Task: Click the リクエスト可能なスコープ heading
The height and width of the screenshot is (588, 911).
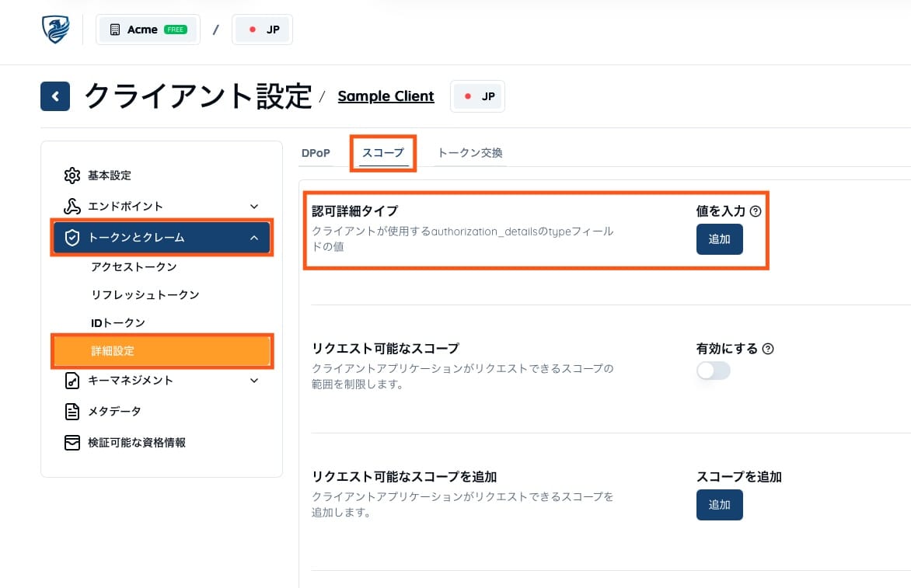Action: point(386,348)
